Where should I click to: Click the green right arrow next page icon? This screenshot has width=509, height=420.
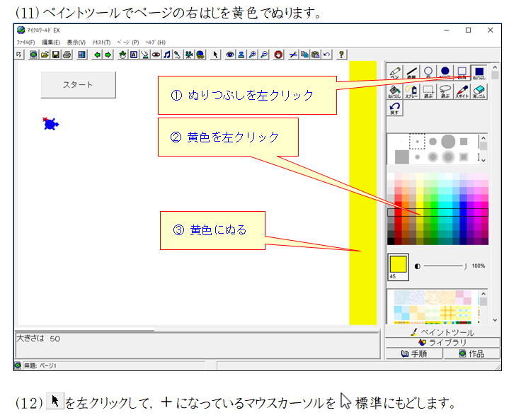(108, 55)
